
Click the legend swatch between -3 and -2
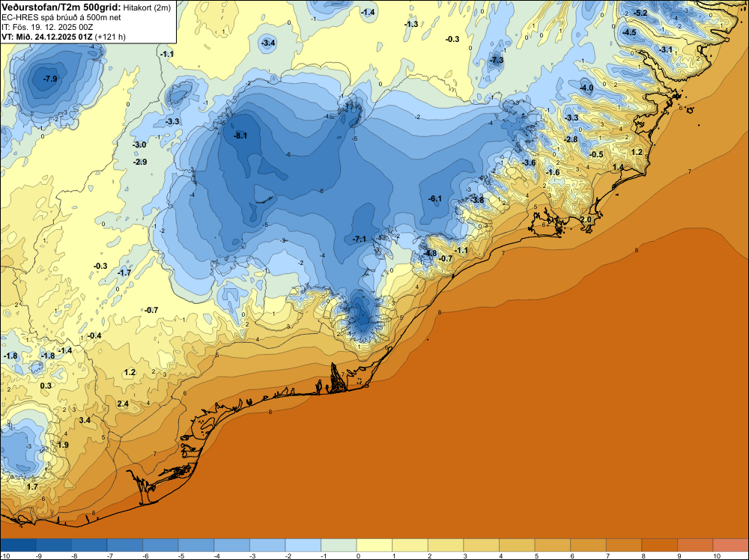(x=267, y=545)
